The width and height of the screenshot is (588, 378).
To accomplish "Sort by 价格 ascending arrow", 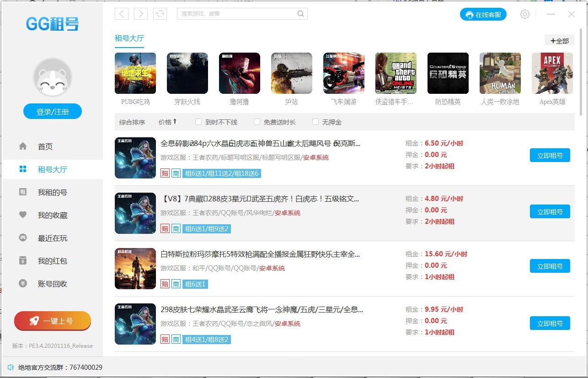I will [x=175, y=121].
